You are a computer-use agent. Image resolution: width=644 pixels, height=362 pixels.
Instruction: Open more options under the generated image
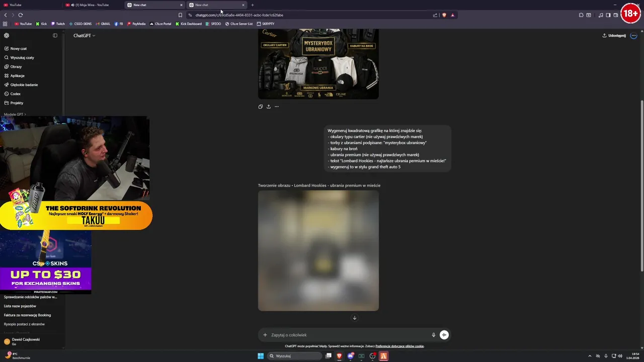[276, 107]
